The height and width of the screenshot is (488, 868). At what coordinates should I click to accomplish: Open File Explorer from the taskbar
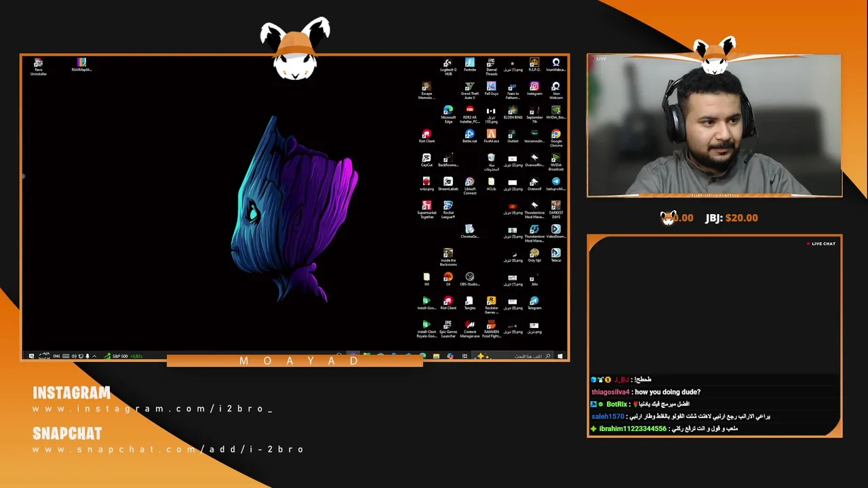coord(436,356)
